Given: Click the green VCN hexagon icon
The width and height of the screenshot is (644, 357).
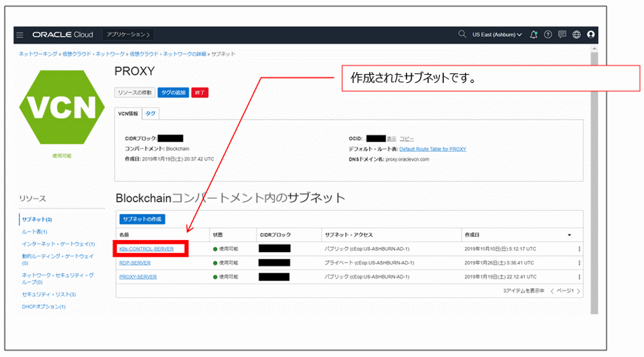Looking at the screenshot, I should tap(62, 107).
